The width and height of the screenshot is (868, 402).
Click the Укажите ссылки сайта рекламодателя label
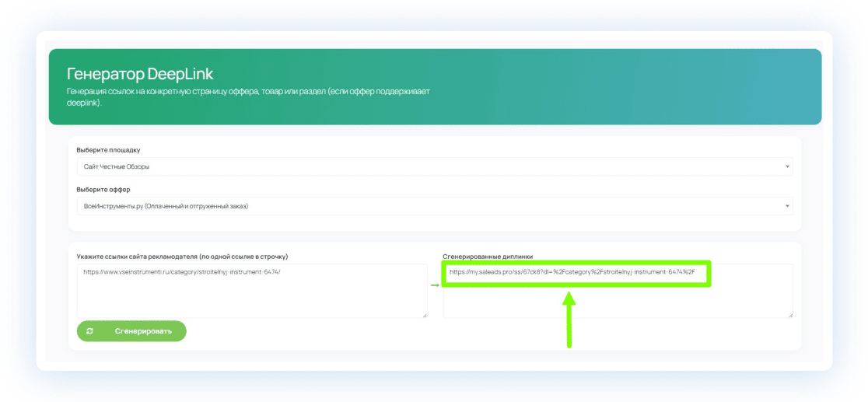[x=183, y=256]
